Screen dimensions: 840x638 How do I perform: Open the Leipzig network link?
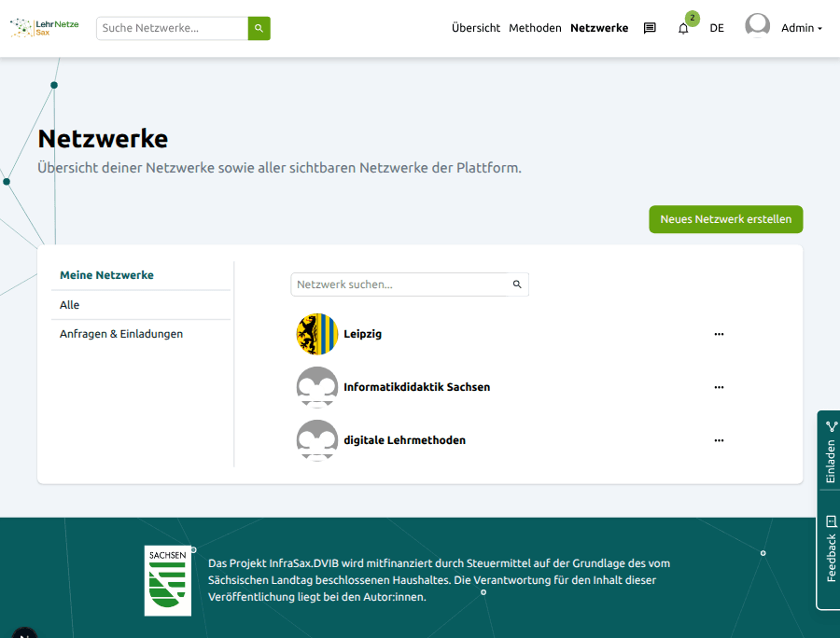363,334
